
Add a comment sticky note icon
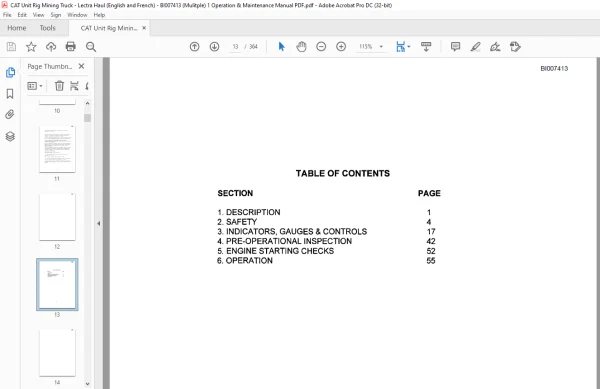pyautogui.click(x=455, y=47)
